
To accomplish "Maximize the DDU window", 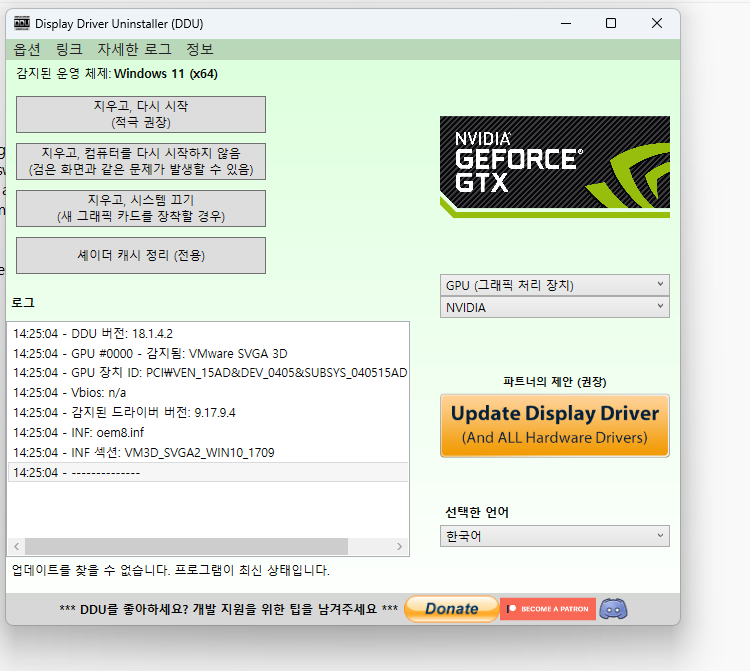I will 611,23.
